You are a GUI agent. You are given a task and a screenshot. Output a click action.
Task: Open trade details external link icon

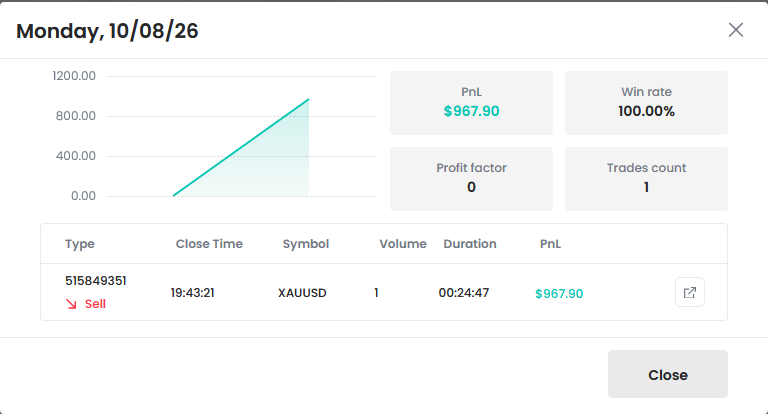690,292
